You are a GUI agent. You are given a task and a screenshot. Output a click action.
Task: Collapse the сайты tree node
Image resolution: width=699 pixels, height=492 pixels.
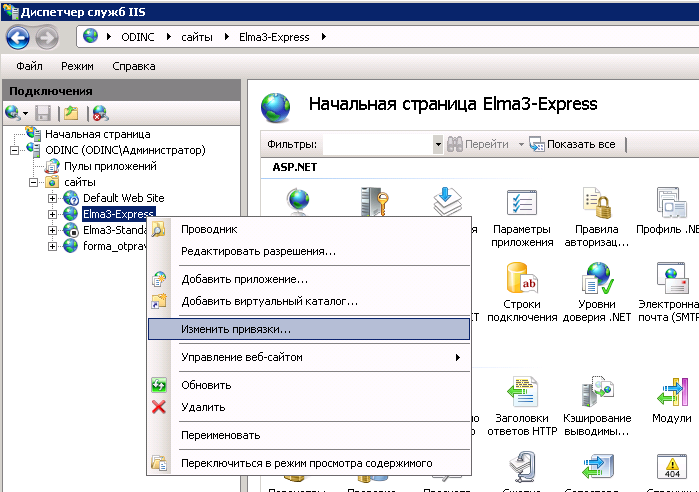[x=35, y=182]
